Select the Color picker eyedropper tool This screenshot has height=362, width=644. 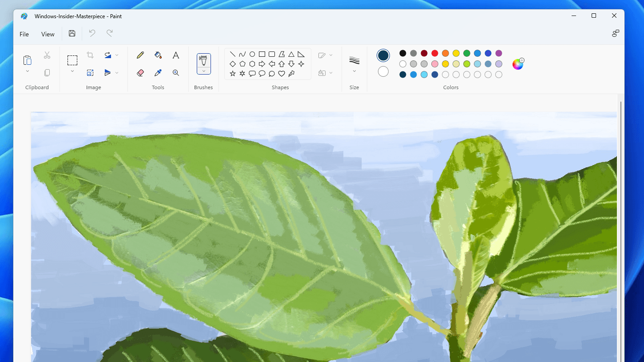click(158, 73)
